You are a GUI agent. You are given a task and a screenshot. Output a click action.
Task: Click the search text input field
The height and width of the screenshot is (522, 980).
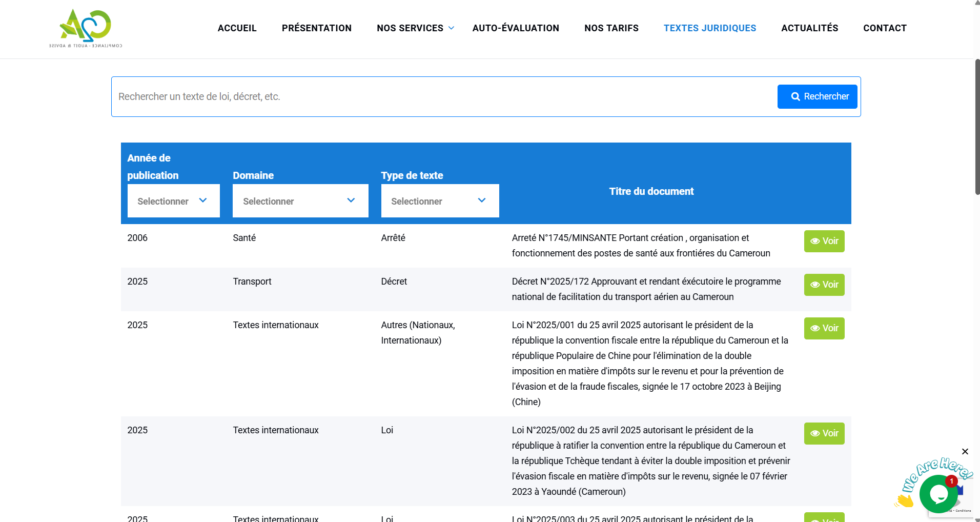coord(444,96)
